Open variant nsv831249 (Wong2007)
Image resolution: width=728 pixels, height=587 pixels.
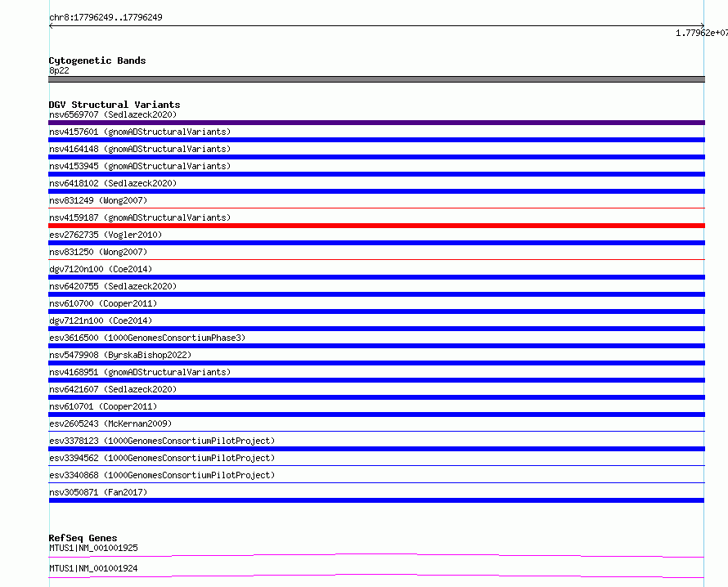(x=98, y=200)
